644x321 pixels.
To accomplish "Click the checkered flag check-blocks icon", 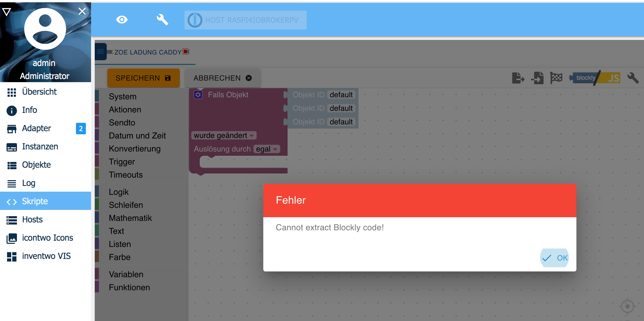I will click(x=557, y=77).
